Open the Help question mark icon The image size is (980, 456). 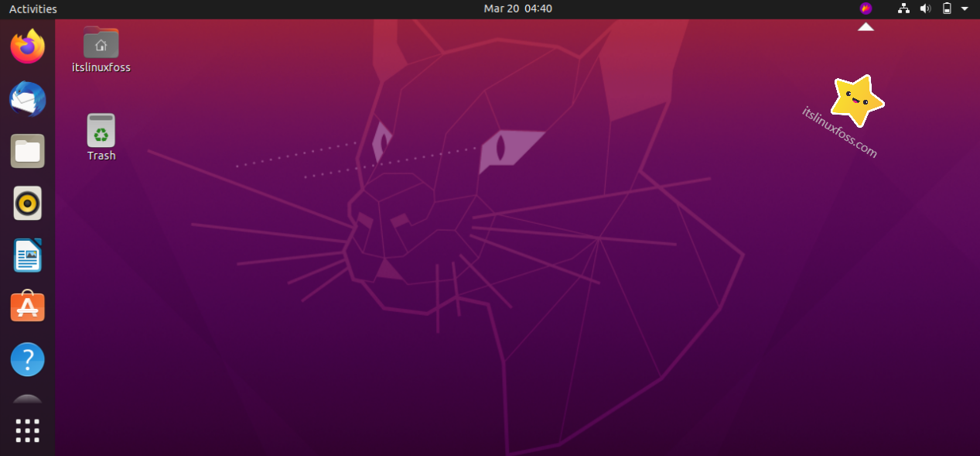(28, 359)
